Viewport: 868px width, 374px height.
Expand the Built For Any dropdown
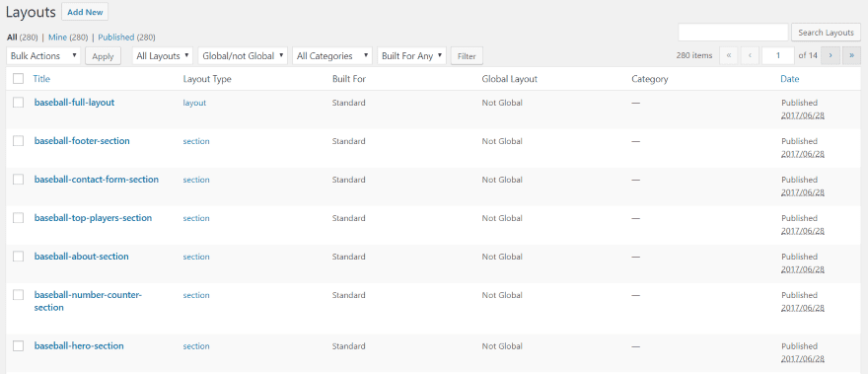coord(411,56)
